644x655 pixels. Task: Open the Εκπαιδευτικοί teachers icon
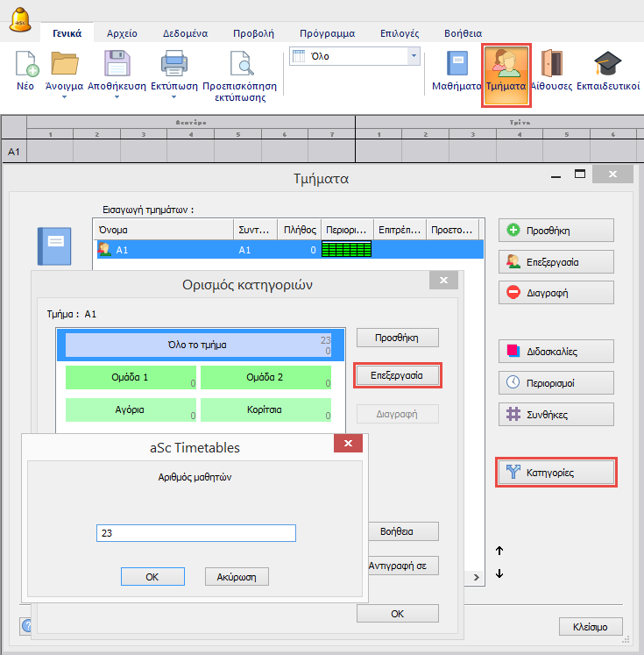(607, 66)
